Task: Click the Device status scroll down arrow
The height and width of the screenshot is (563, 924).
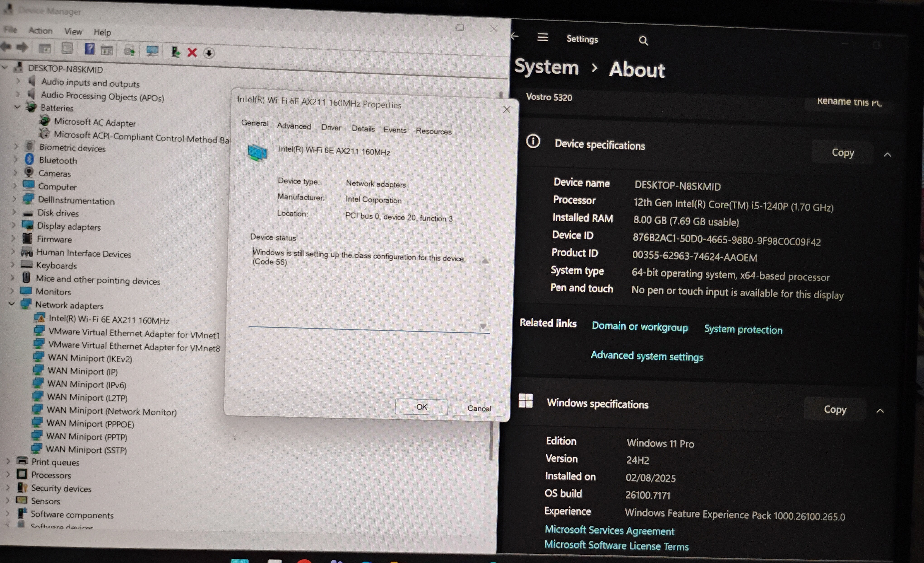Action: (x=483, y=326)
